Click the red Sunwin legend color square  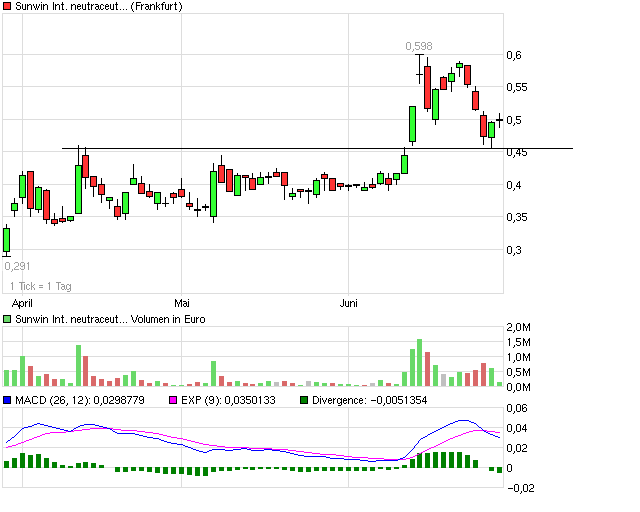7,6
